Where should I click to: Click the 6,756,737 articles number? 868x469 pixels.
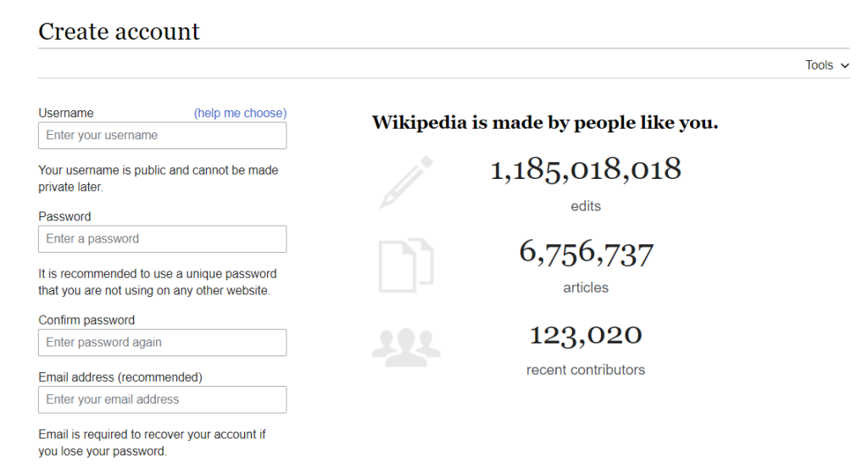pyautogui.click(x=586, y=253)
